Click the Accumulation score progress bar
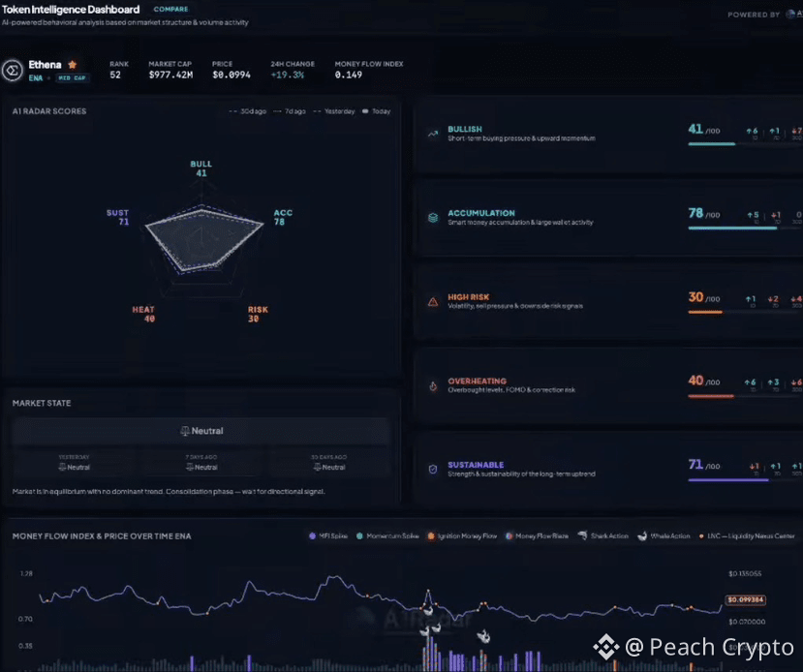This screenshot has height=672, width=803. pyautogui.click(x=745, y=228)
